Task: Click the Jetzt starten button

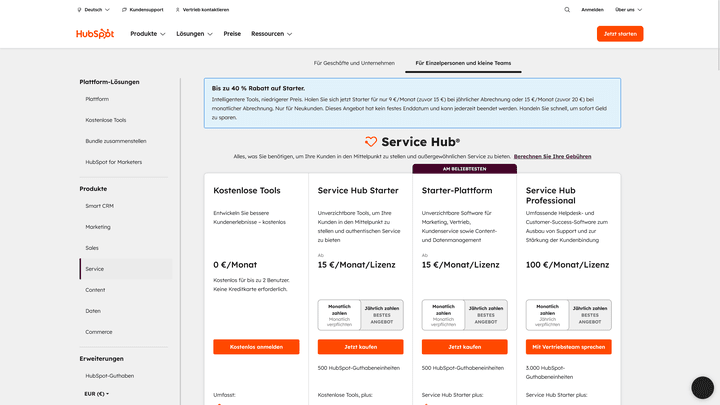Action: [x=620, y=34]
